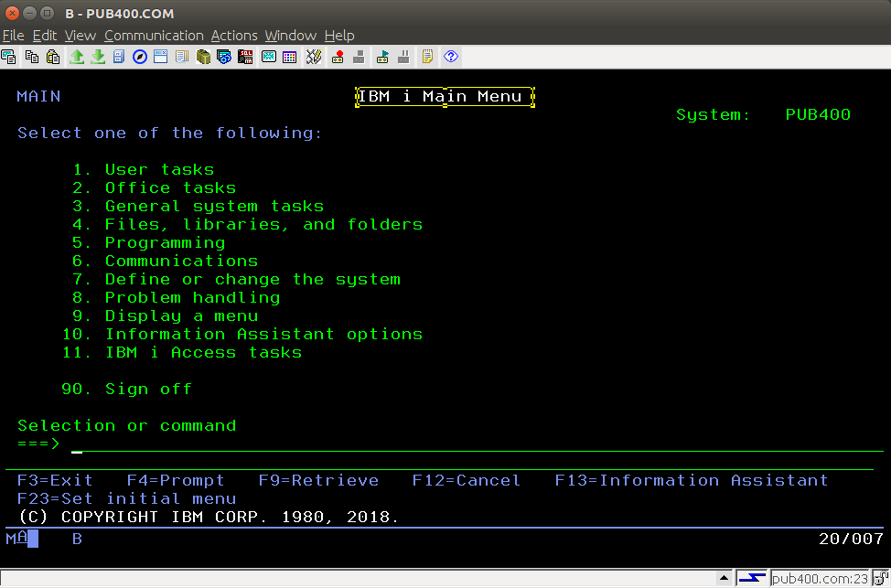Open help via the question mark icon
Image resolution: width=891 pixels, height=588 pixels.
(x=449, y=56)
